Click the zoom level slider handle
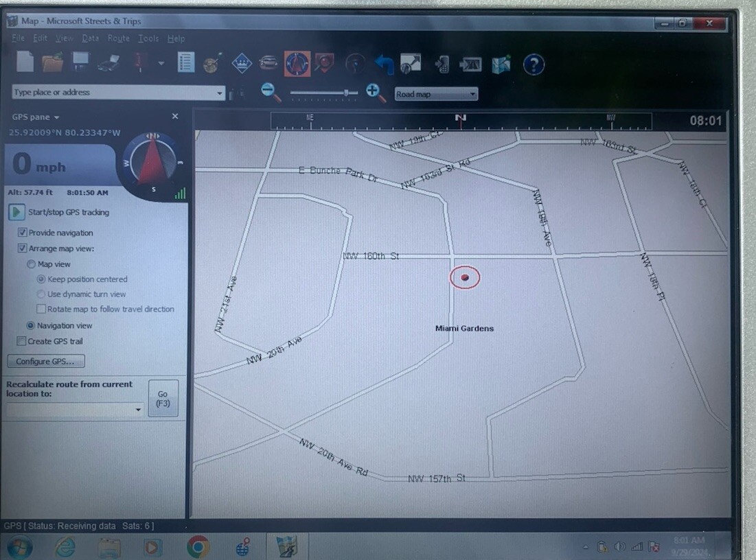This screenshot has height=560, width=756. click(346, 92)
